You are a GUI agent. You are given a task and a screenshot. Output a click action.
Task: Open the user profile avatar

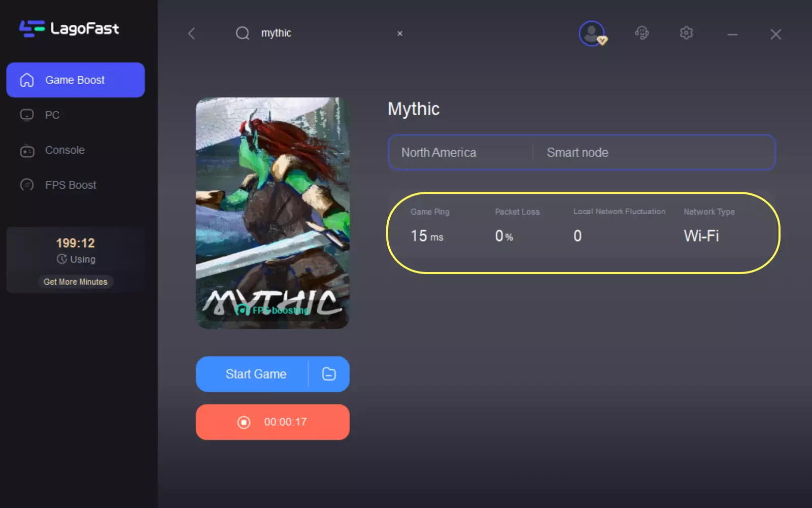(592, 33)
